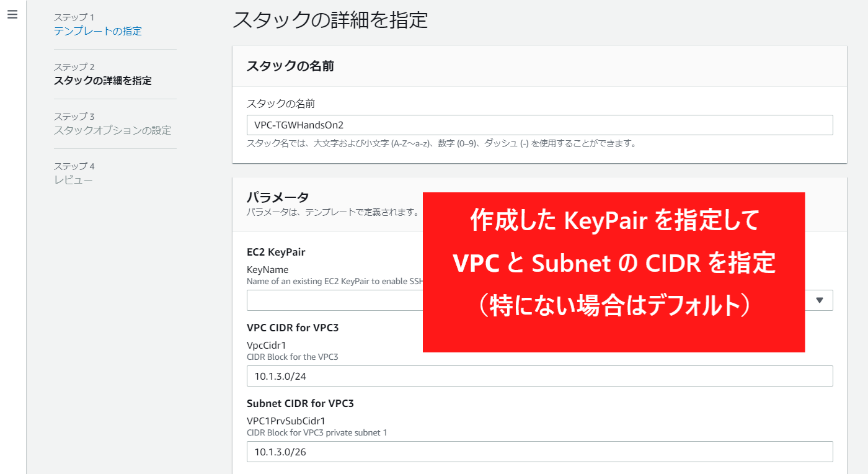Click the CIDR Block for the VPC3 description
The width and height of the screenshot is (868, 474).
coord(293,357)
